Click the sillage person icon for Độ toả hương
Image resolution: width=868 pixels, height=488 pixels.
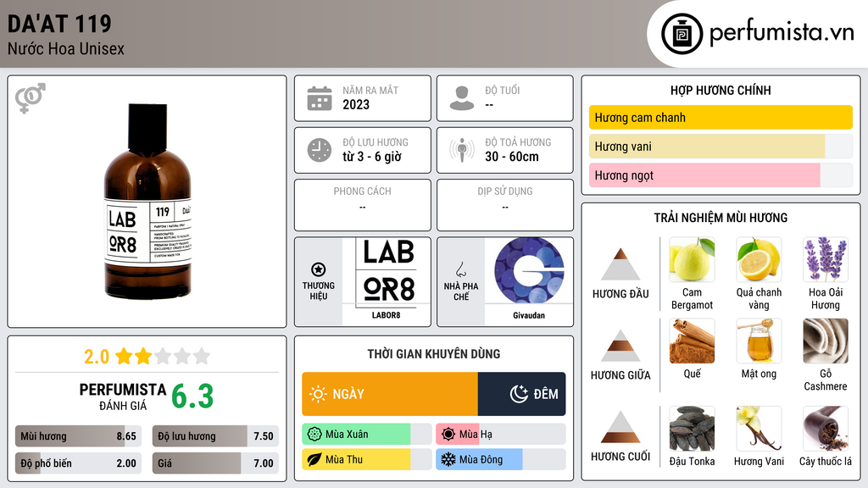462,150
